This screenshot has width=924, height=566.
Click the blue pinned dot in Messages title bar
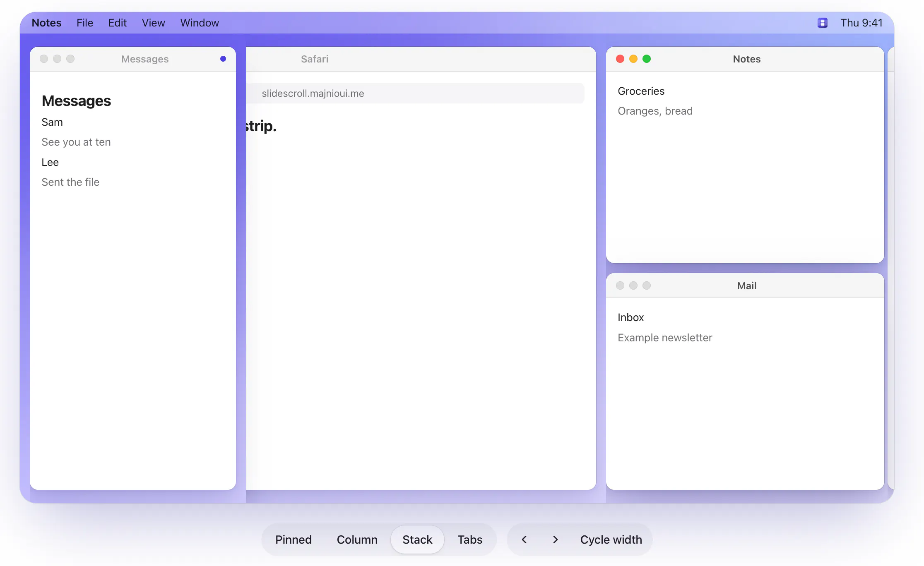coord(223,59)
